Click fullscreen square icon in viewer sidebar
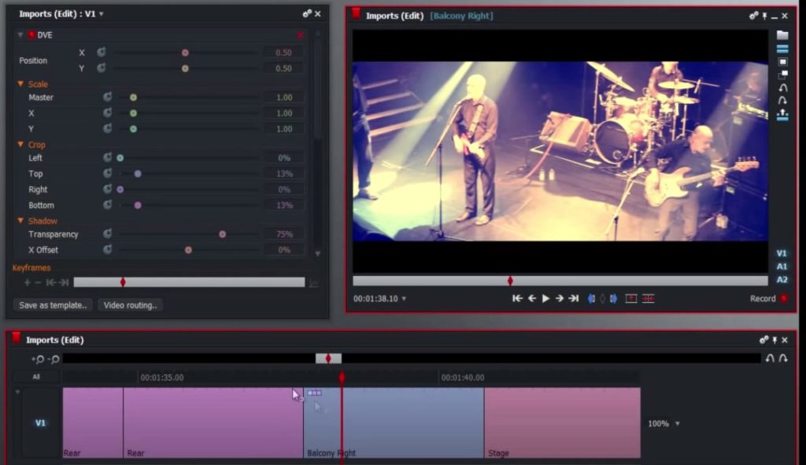The image size is (806, 465). (782, 62)
